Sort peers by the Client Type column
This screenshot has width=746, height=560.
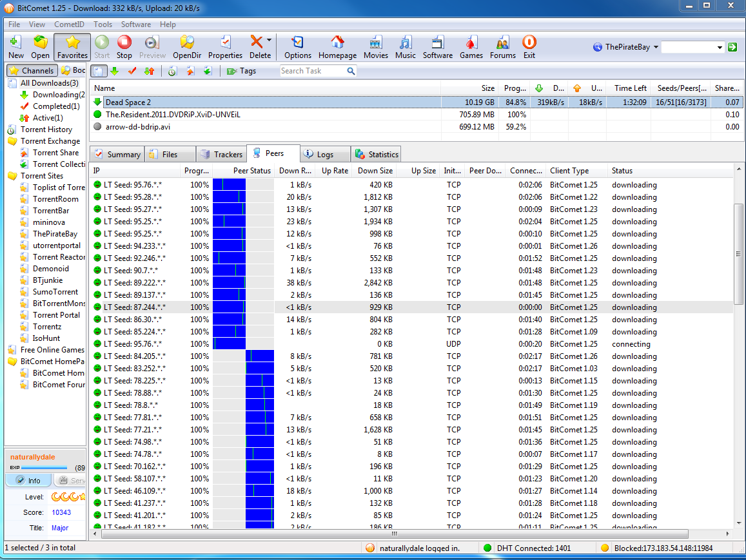(x=576, y=171)
